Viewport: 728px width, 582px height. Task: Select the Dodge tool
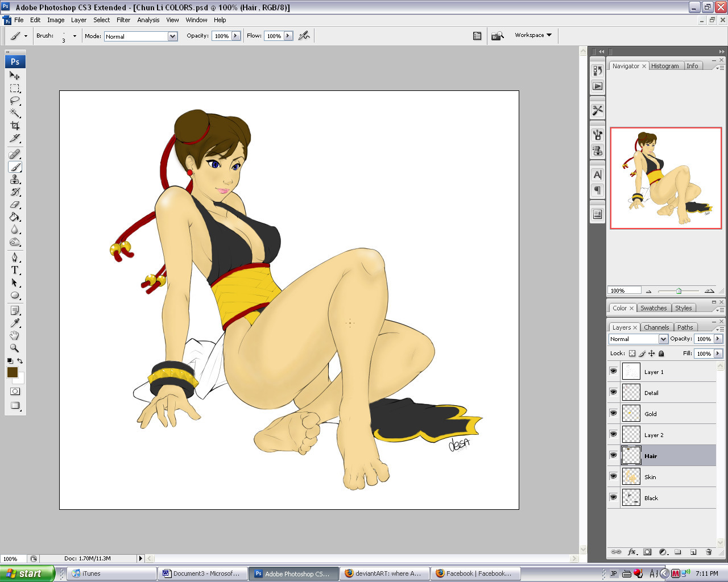[15, 242]
